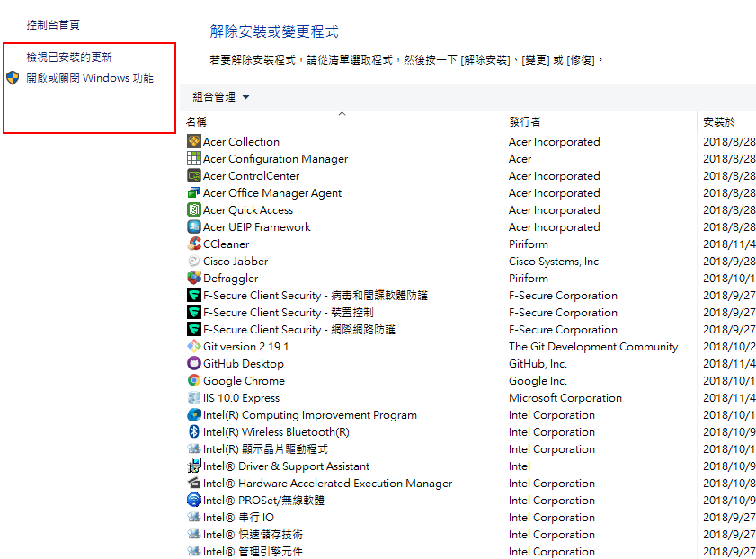
Task: Click the Acer UEIP Framework icon
Action: point(194,226)
